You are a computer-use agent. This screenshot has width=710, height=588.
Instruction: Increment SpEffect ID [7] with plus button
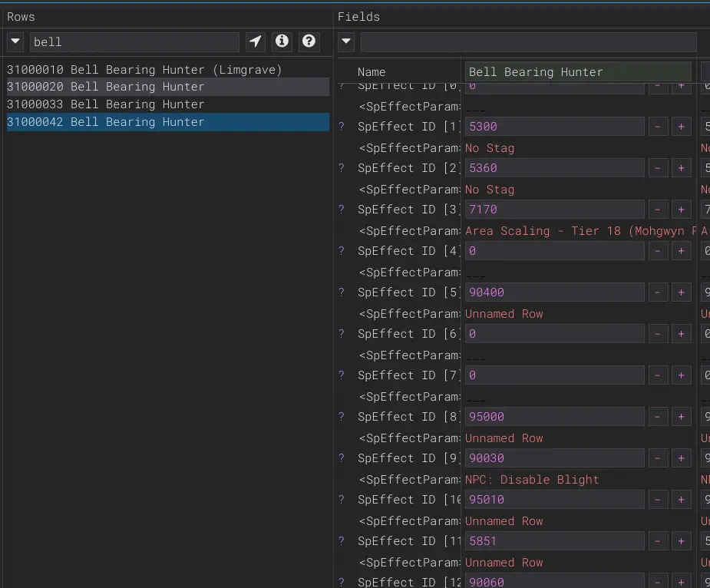pos(681,375)
